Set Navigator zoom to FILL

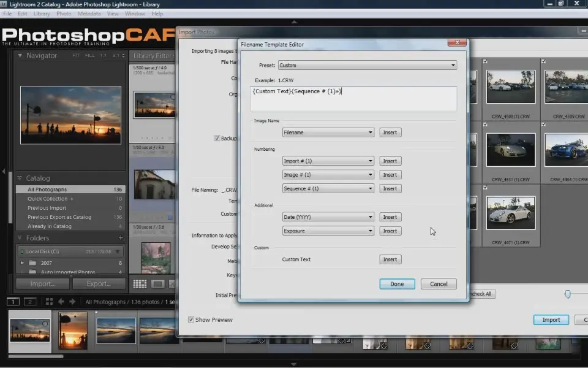pos(89,56)
